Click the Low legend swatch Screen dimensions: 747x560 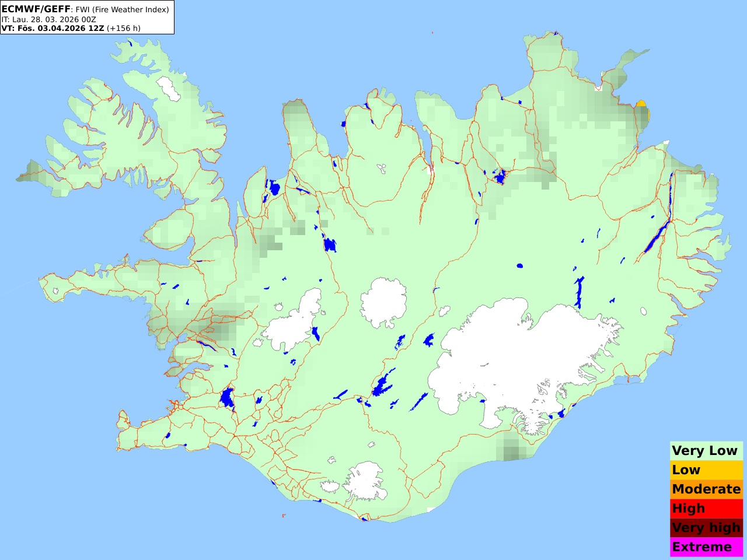tap(706, 470)
